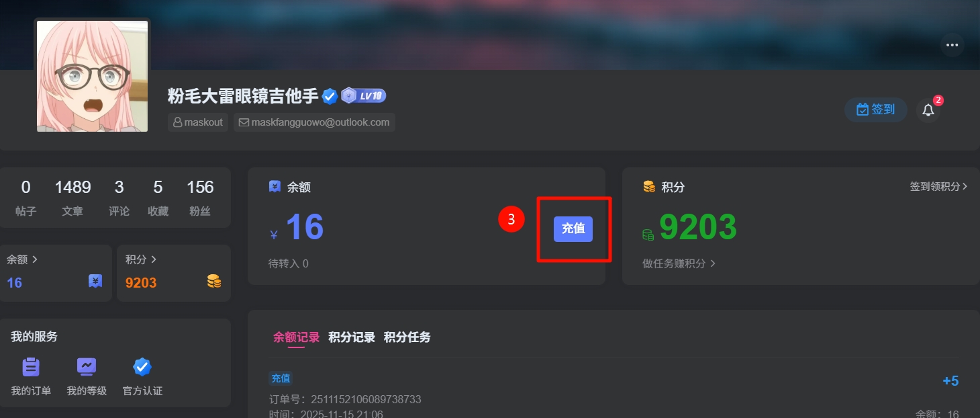980x418 pixels.
Task: Open 签到领积分 chevron link
Action: [939, 186]
